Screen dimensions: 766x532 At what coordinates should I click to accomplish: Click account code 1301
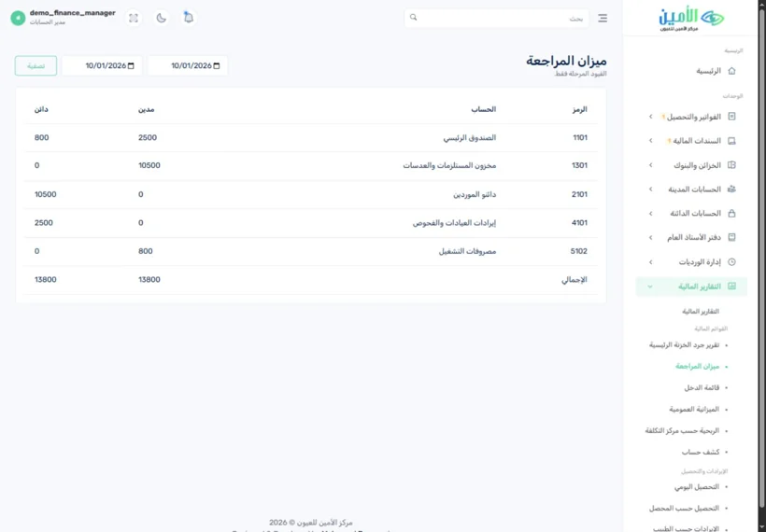click(579, 165)
